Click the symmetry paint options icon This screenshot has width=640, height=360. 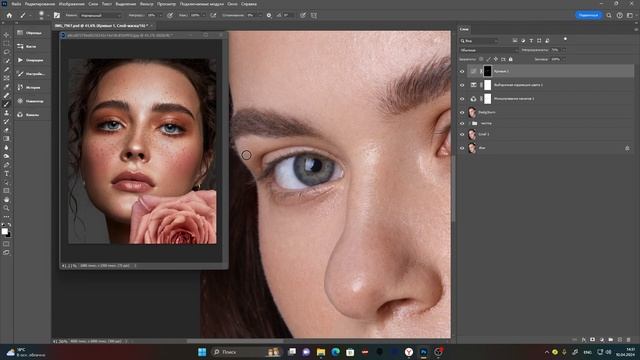pos(314,15)
